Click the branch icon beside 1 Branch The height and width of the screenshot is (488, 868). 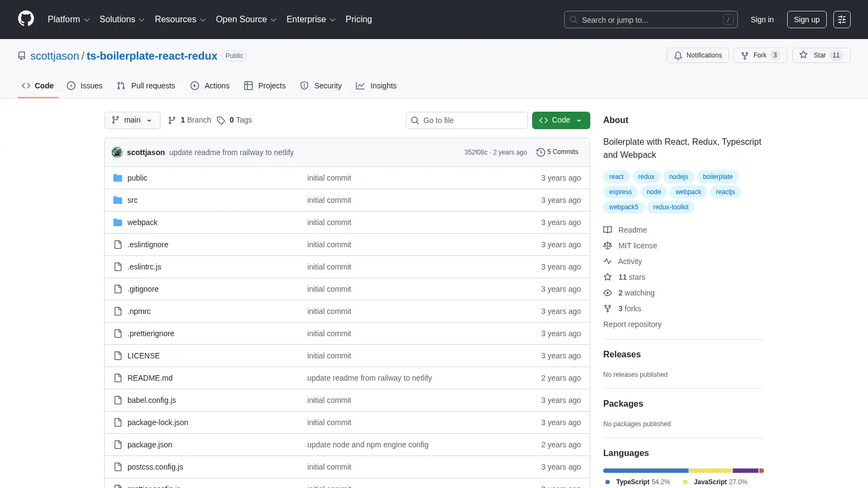(172, 120)
